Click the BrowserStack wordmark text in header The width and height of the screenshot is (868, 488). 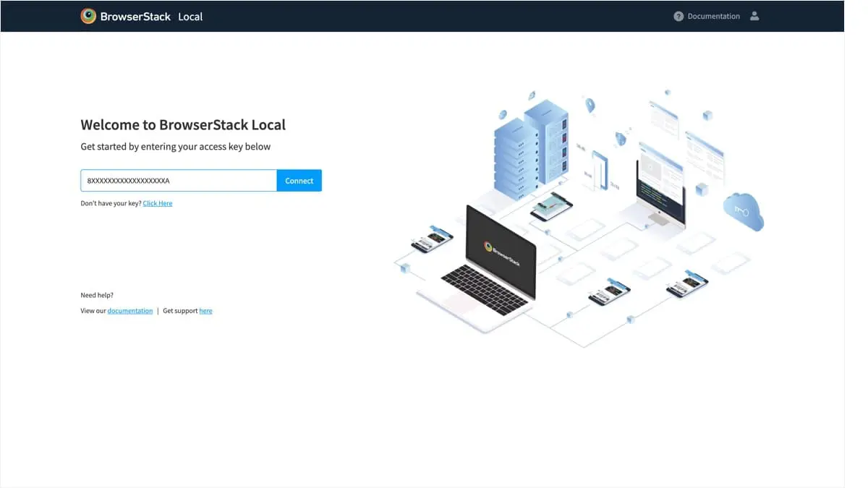pos(135,16)
